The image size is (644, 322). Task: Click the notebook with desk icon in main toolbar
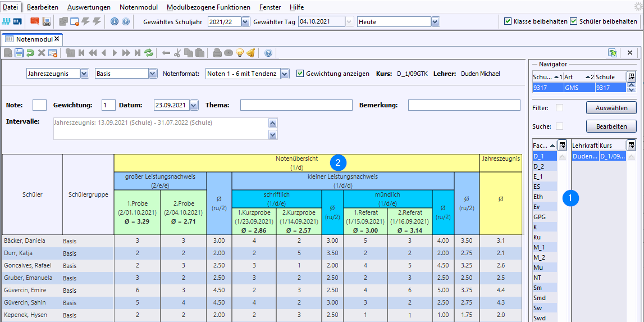pyautogui.click(x=47, y=21)
